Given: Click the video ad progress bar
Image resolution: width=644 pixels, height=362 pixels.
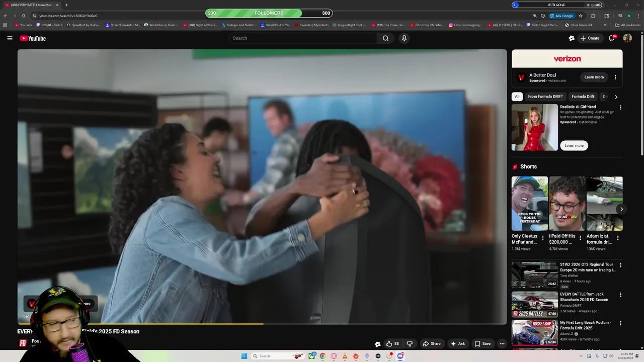Looking at the screenshot, I should click(262, 324).
